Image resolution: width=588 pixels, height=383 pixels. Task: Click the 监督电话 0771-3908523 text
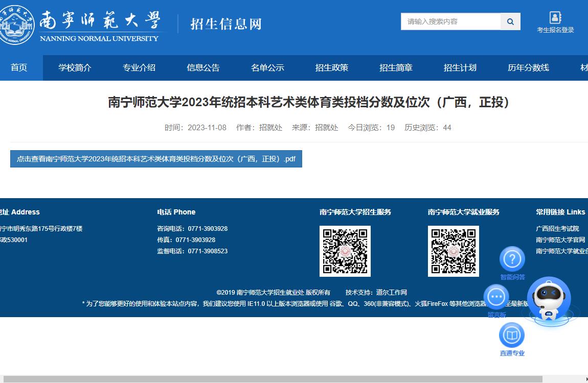point(192,251)
